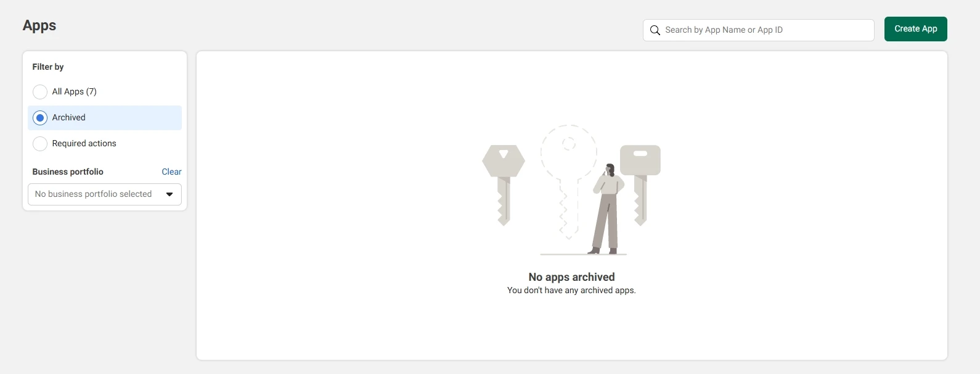Click the No apps archived heading
The image size is (980, 374).
572,277
